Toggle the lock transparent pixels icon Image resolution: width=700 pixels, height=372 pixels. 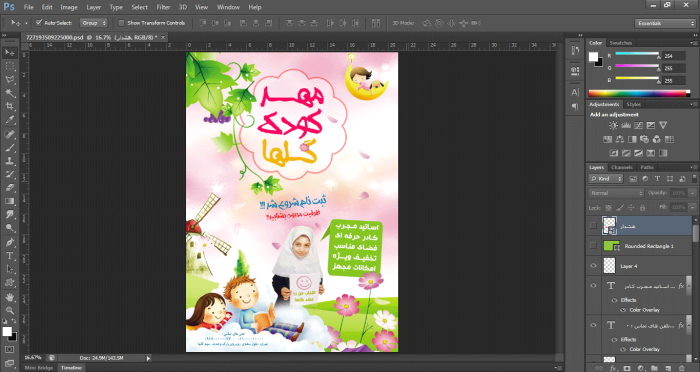pyautogui.click(x=608, y=208)
